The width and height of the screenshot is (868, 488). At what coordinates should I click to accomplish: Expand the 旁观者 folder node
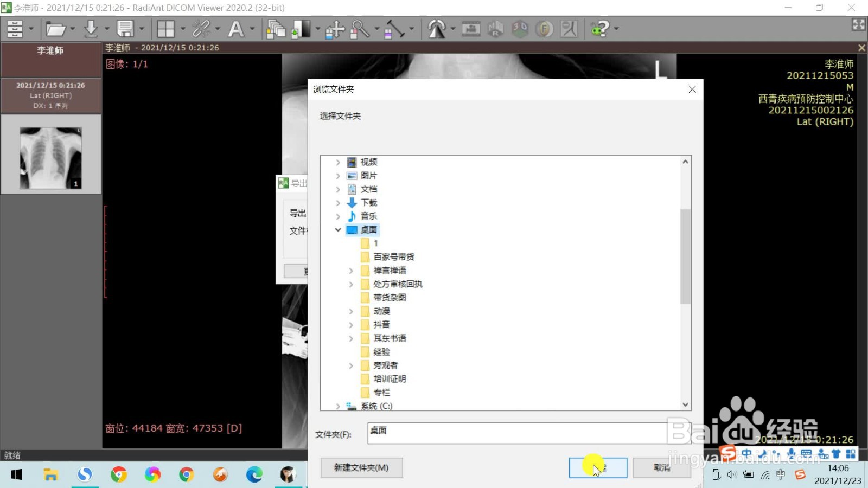[351, 365]
